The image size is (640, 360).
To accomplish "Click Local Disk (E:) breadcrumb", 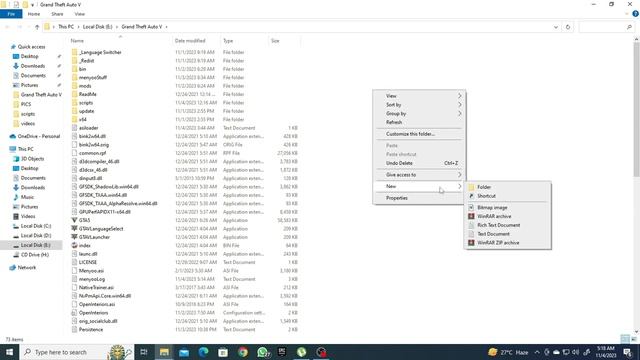I will [97, 27].
